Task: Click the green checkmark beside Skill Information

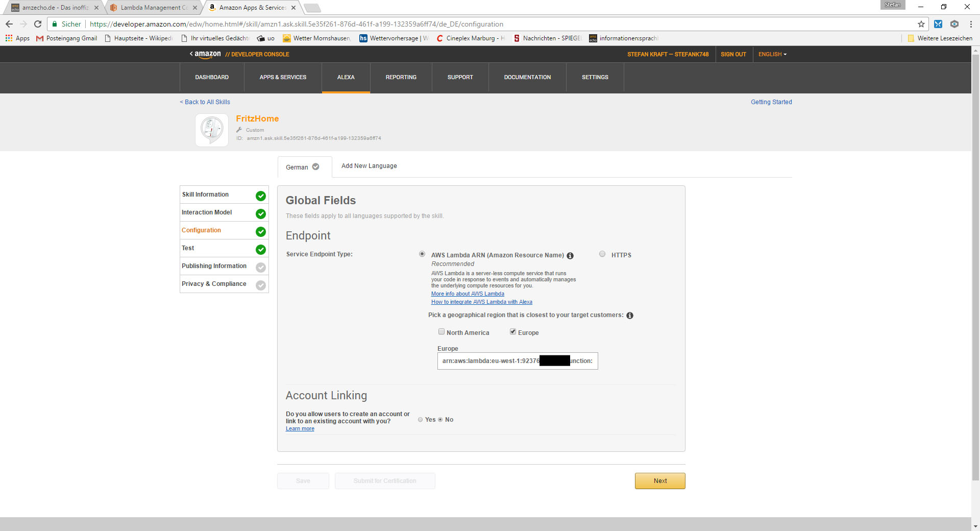Action: tap(261, 196)
